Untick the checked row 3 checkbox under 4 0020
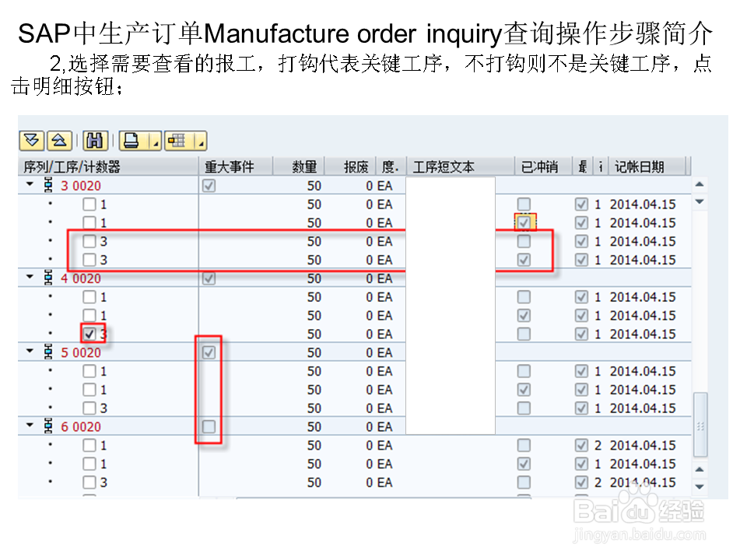Image resolution: width=747 pixels, height=560 pixels. 89,334
